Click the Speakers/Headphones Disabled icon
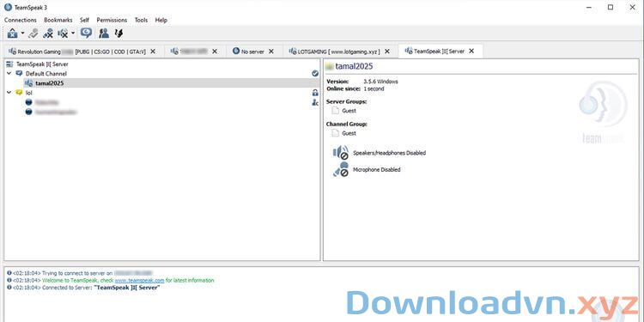Image resolution: width=644 pixels, height=322 pixels. tap(341, 152)
